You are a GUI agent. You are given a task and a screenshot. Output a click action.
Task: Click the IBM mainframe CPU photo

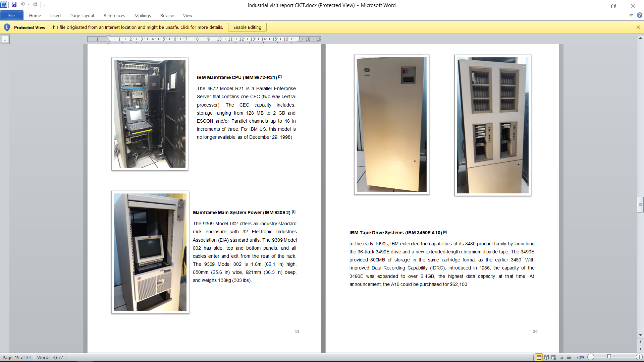click(150, 114)
